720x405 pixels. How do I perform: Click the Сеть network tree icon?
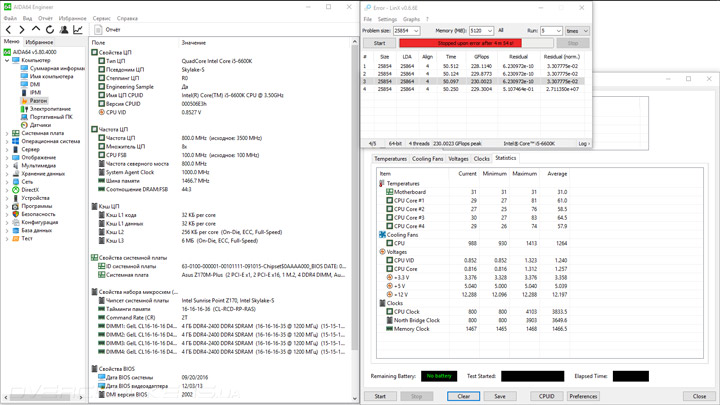(16, 181)
